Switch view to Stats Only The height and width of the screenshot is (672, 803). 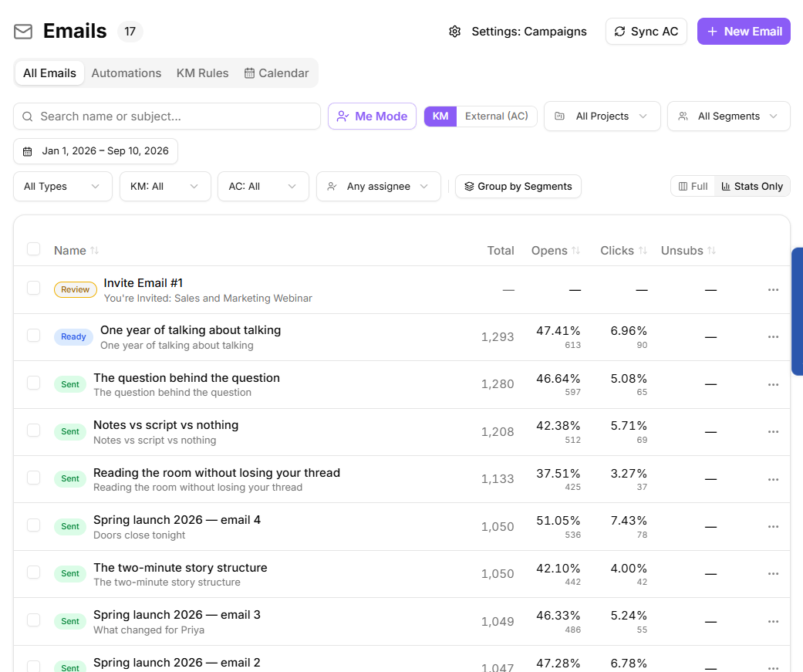click(x=752, y=187)
